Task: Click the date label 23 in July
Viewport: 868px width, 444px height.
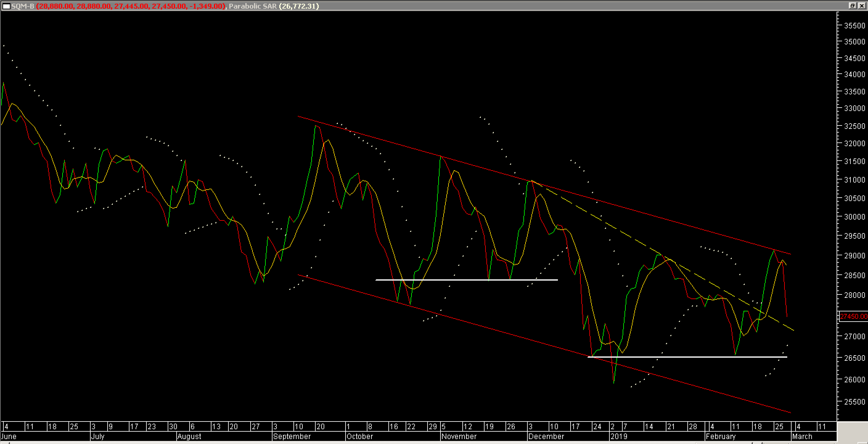Action: tap(152, 426)
